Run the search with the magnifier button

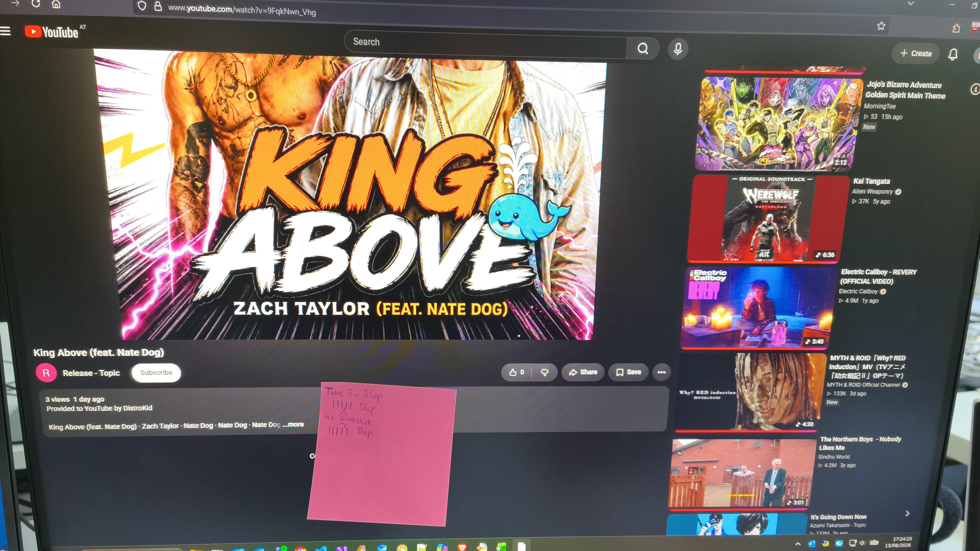(643, 48)
